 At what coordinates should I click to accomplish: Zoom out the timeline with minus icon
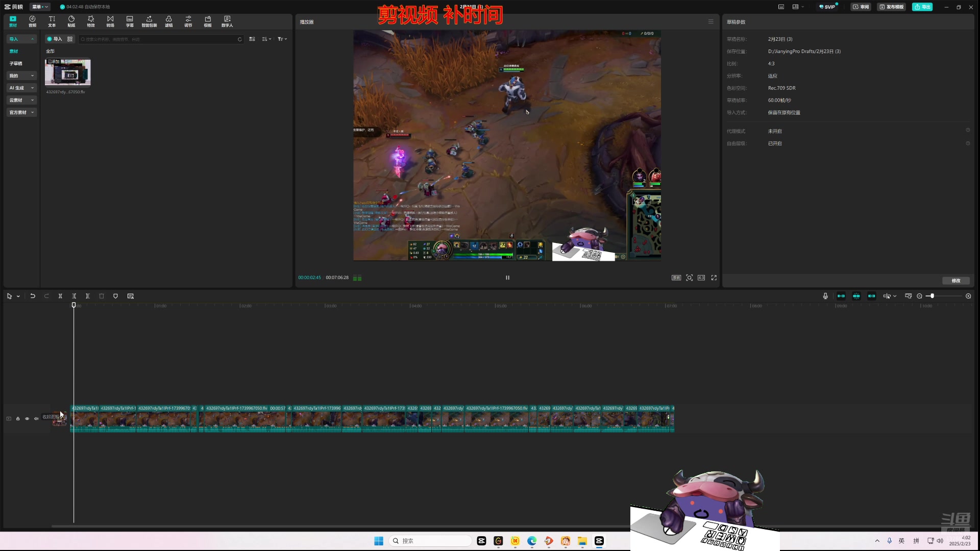(x=920, y=296)
